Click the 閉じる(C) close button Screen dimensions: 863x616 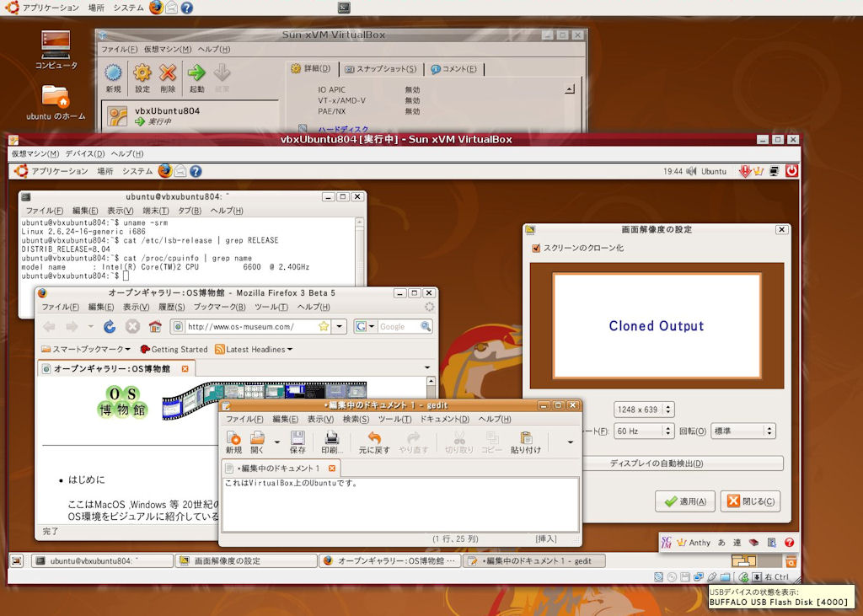coord(751,501)
